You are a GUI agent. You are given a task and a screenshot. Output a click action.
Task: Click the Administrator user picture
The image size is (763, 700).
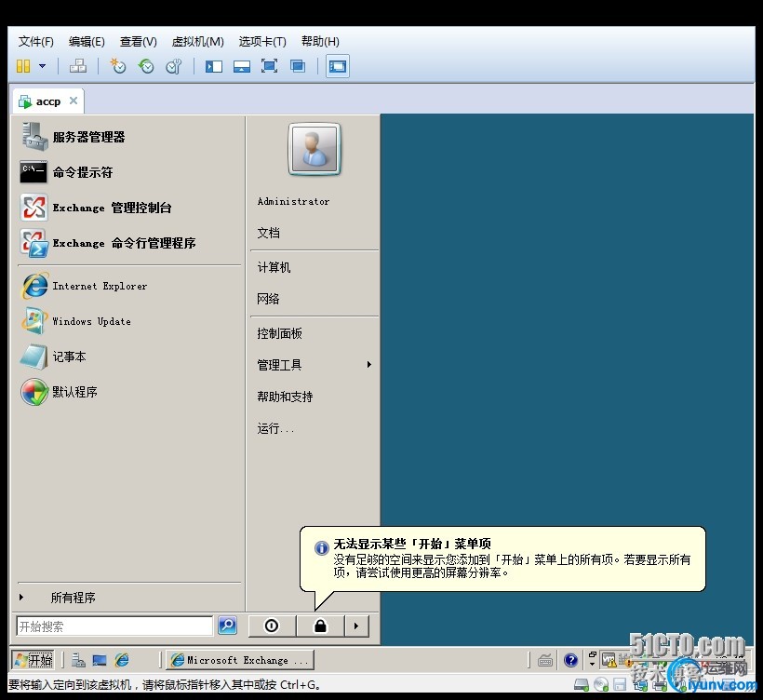[x=315, y=149]
